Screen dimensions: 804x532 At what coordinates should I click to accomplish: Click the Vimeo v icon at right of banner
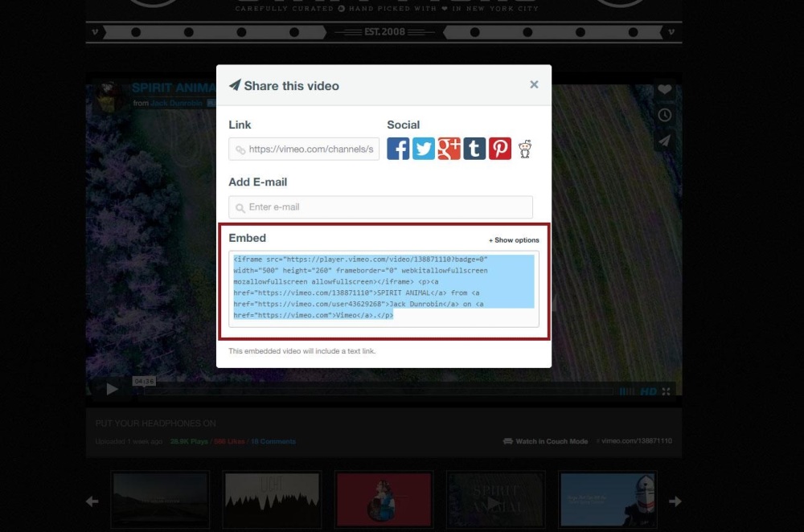[671, 32]
